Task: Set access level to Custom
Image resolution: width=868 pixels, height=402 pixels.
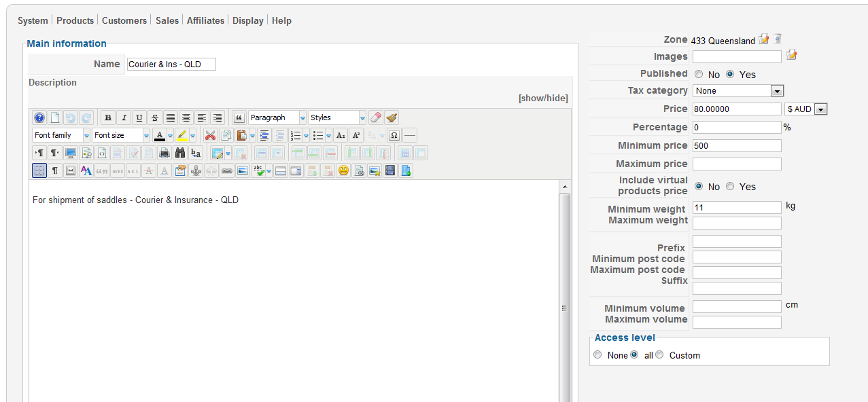Action: (660, 354)
